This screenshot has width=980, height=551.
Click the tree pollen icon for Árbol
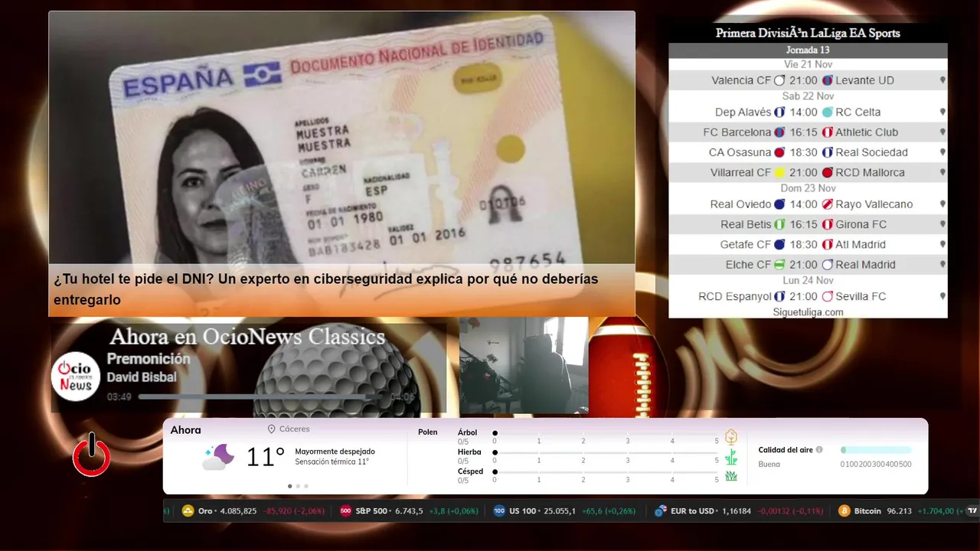click(731, 437)
